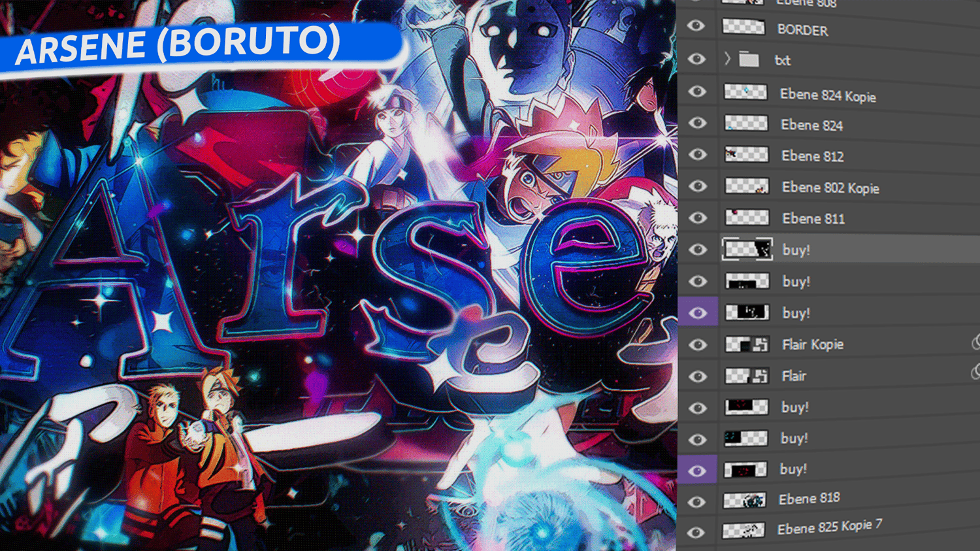This screenshot has height=551, width=980.
Task: Click the Flair layer thumbnail
Action: click(747, 376)
